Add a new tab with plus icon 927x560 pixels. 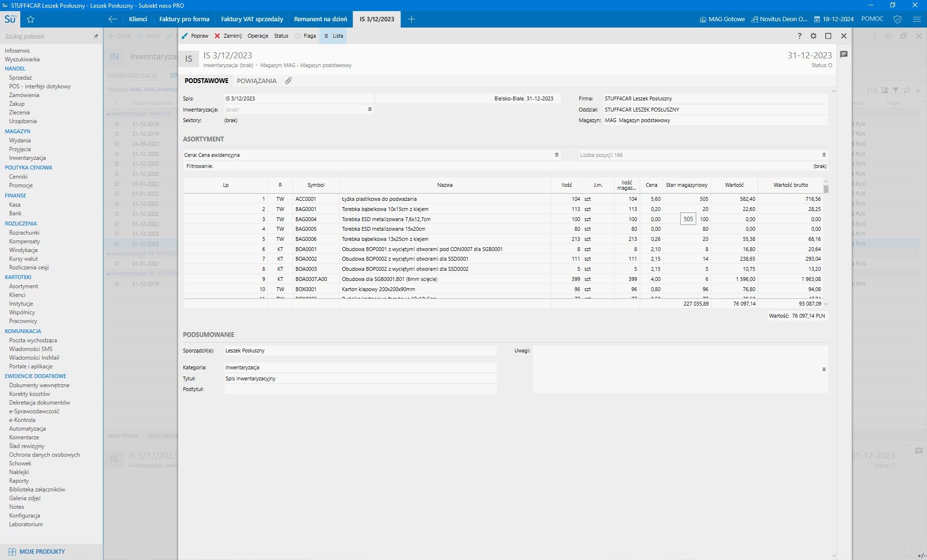[x=411, y=19]
